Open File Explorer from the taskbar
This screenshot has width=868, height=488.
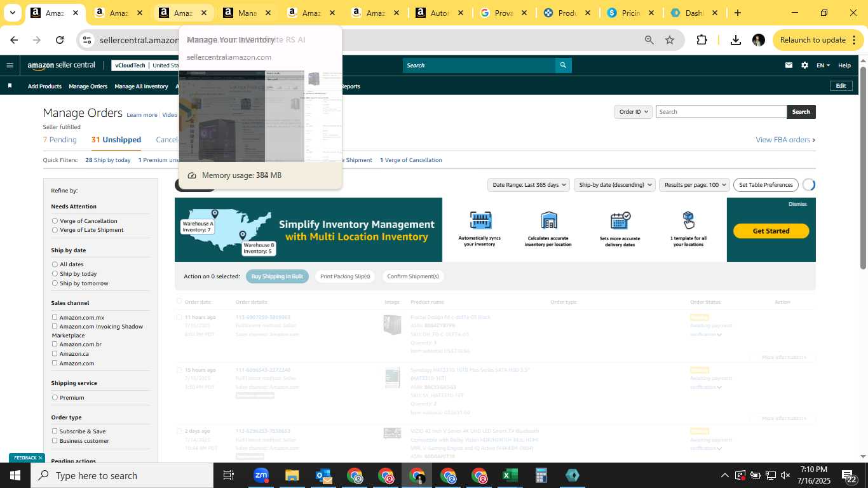coord(292,475)
